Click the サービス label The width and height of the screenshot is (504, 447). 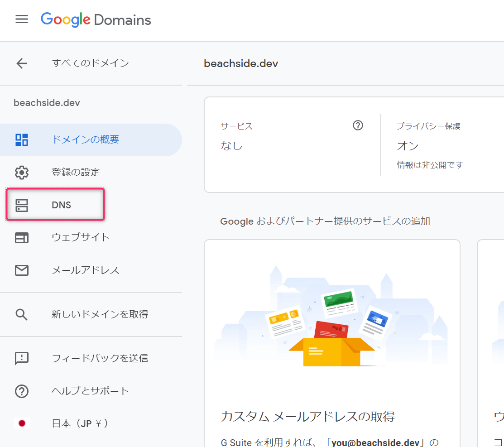pos(236,126)
